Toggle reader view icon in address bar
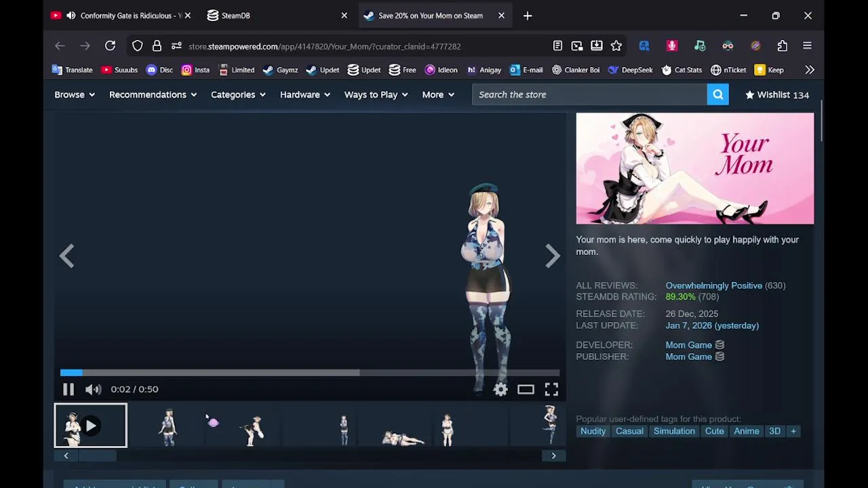 point(557,46)
